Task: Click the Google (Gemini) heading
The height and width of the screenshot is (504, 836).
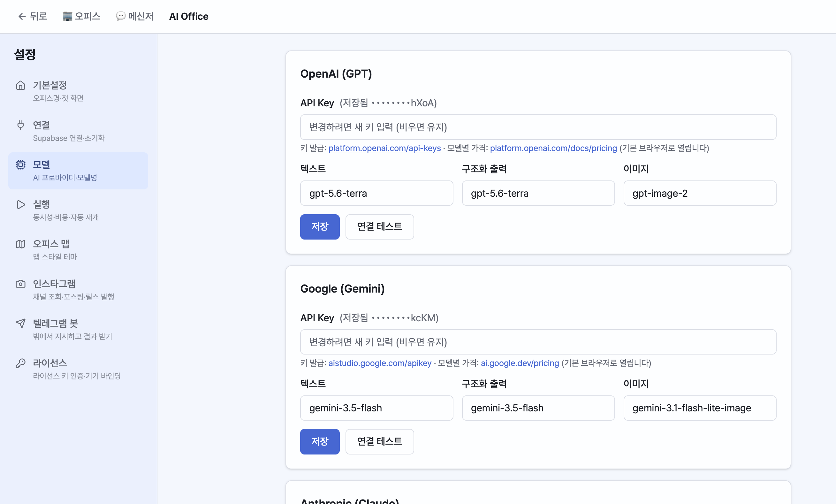Action: (342, 288)
